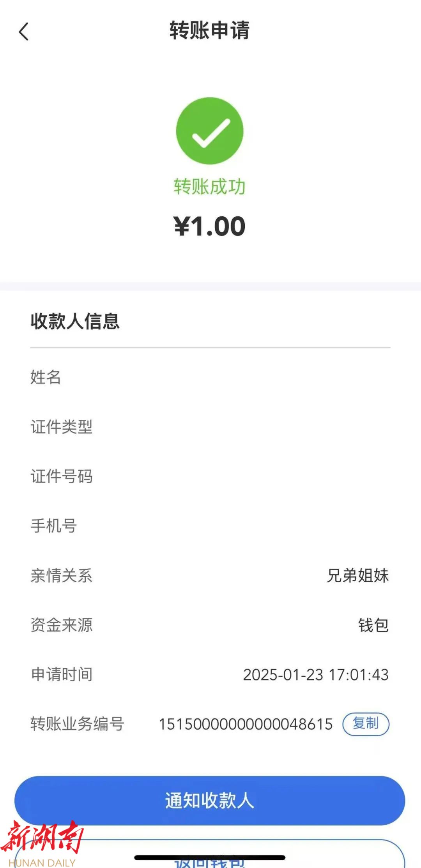Click the 手机号 row label
Image resolution: width=421 pixels, height=868 pixels.
click(54, 526)
